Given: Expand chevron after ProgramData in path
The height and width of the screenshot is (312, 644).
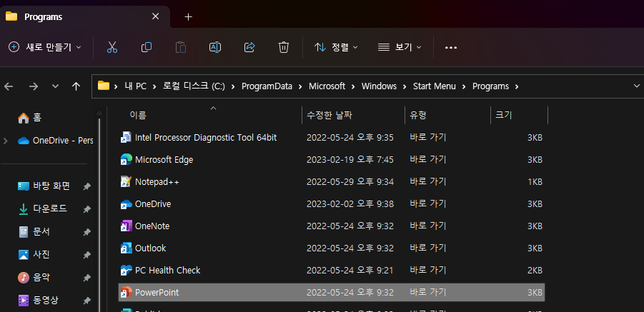Looking at the screenshot, I should click(x=299, y=86).
